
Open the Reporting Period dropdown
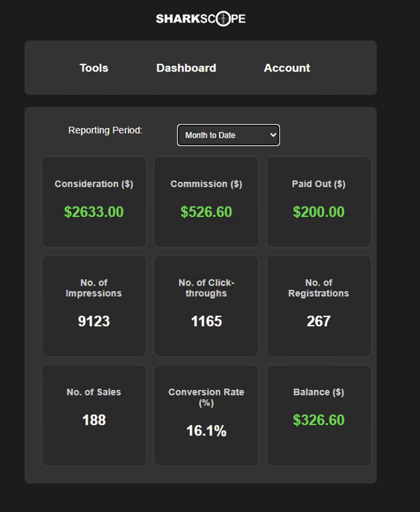click(228, 135)
